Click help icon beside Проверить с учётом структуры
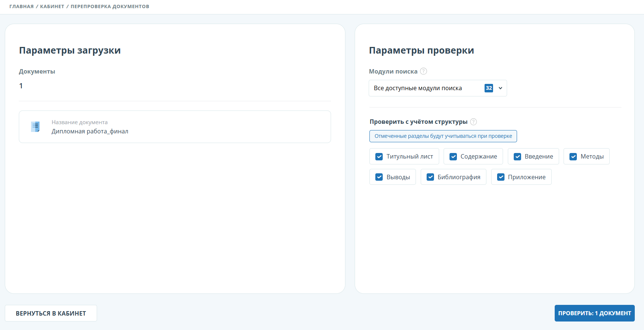This screenshot has height=330, width=644. pos(473,122)
